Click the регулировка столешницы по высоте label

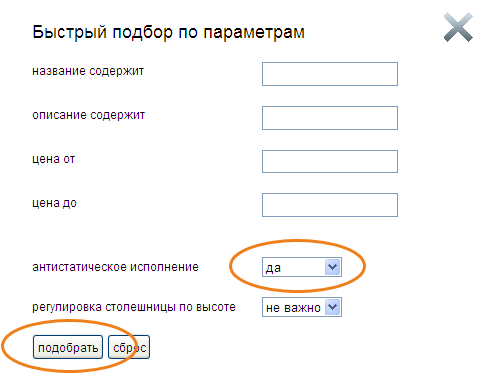click(x=134, y=307)
